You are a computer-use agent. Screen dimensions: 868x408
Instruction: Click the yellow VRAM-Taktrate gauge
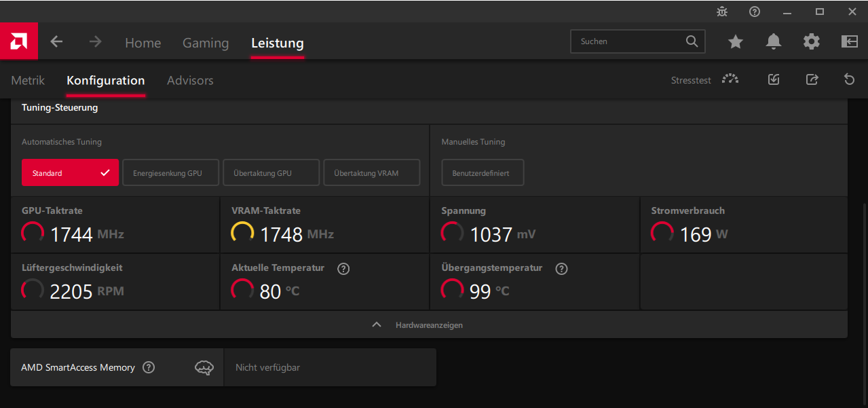point(243,234)
